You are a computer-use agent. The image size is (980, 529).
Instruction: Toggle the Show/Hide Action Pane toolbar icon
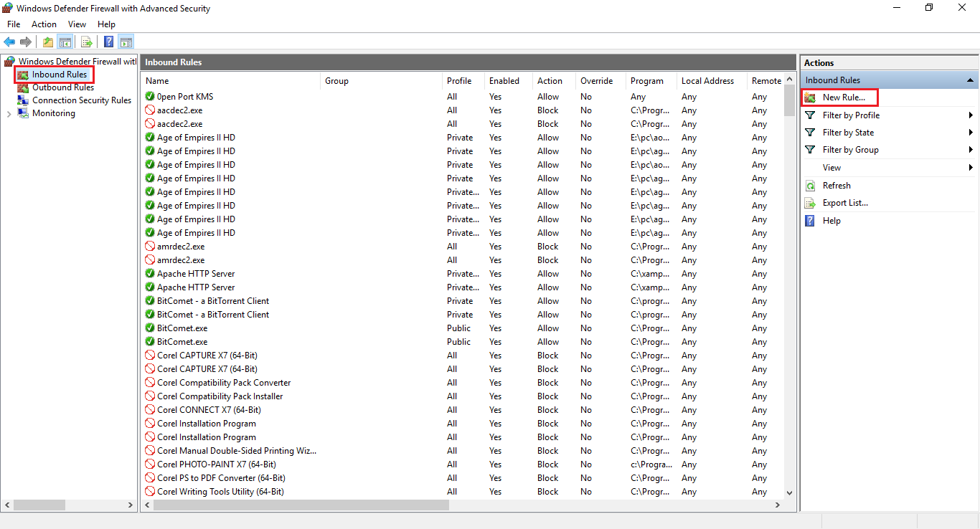126,42
